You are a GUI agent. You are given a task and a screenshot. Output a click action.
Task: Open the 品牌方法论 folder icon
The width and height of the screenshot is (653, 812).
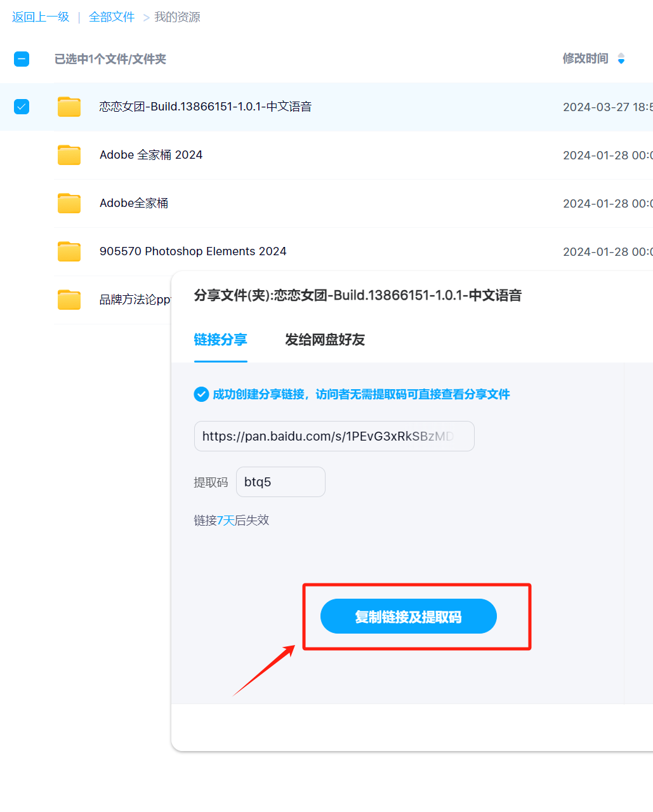click(x=69, y=300)
